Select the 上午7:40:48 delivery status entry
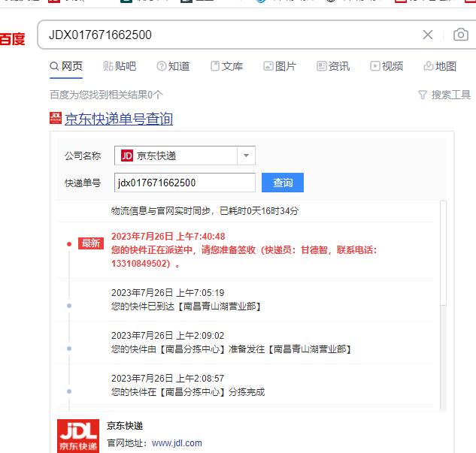Viewport: 476px width, 453px height. coord(244,250)
